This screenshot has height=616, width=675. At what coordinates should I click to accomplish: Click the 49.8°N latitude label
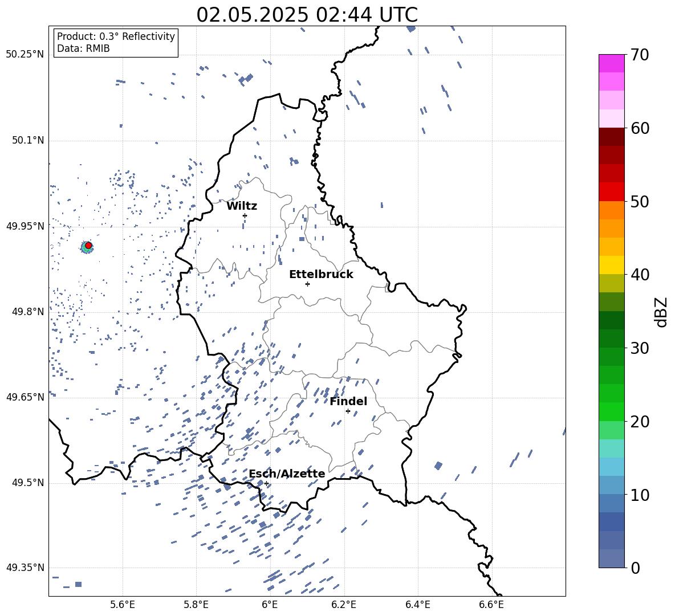point(27,312)
